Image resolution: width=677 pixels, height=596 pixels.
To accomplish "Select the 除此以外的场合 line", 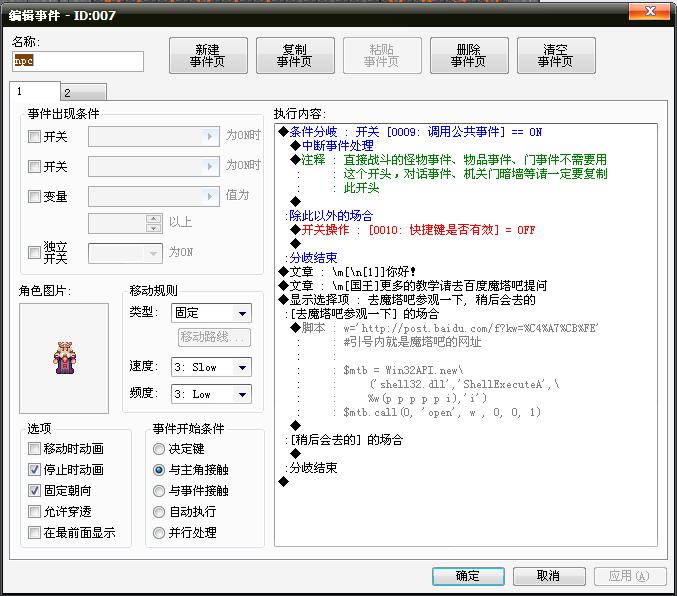I will pos(329,216).
